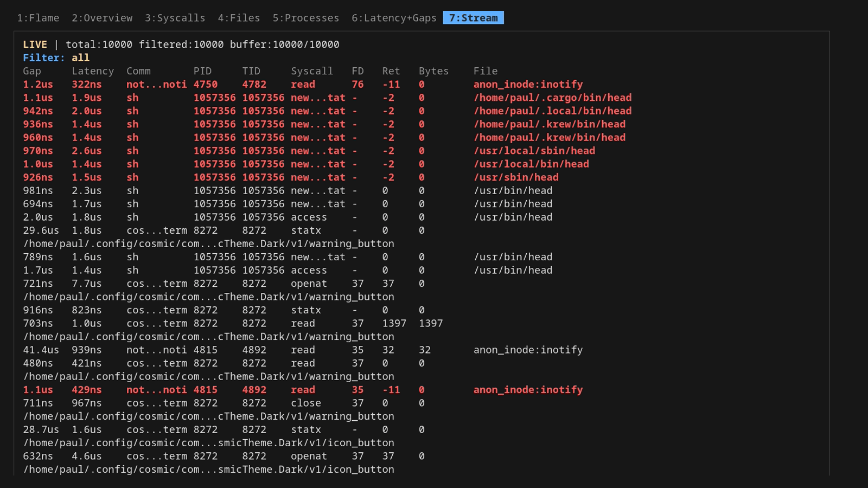
Task: Click the 28.7us gap value
Action: (41, 429)
